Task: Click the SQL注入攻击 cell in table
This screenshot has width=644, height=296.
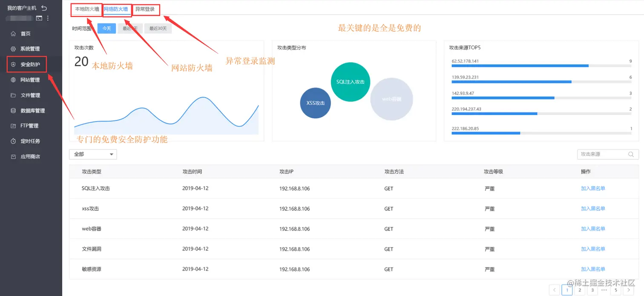Action: click(96, 188)
